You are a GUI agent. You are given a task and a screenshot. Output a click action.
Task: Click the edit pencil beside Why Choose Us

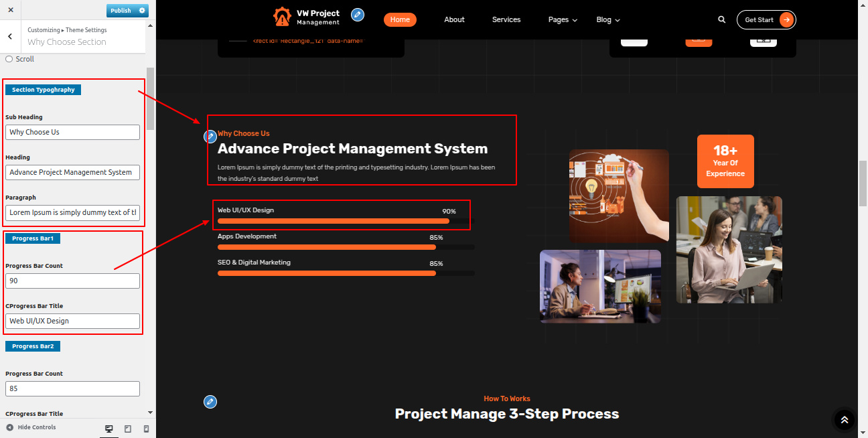coord(210,137)
